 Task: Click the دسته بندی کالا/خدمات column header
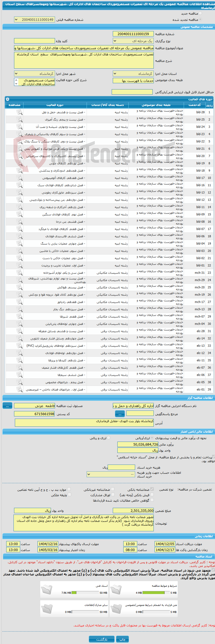pyautogui.click(x=108, y=105)
